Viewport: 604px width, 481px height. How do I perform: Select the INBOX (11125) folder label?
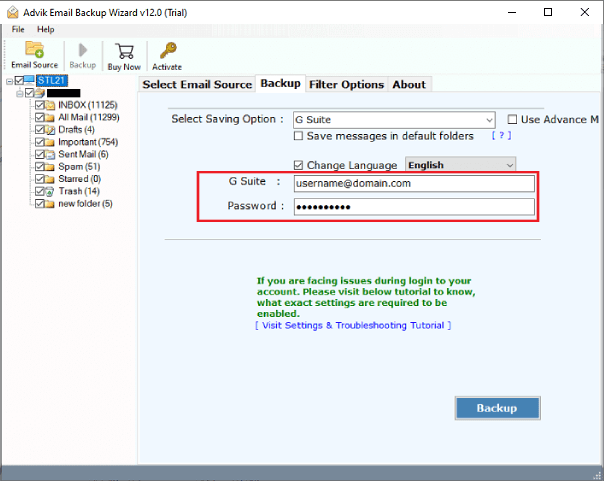point(88,105)
